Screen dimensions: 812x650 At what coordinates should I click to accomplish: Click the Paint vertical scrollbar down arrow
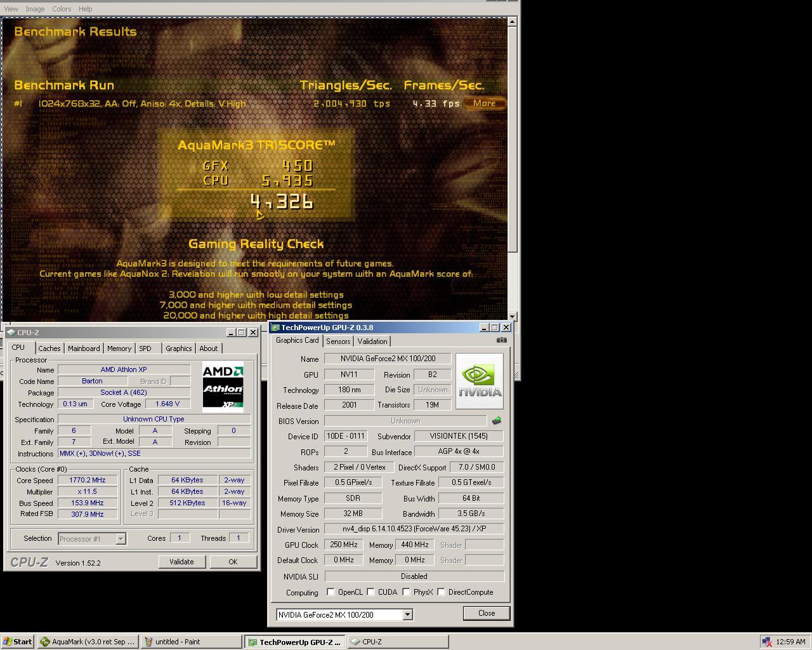pos(513,315)
